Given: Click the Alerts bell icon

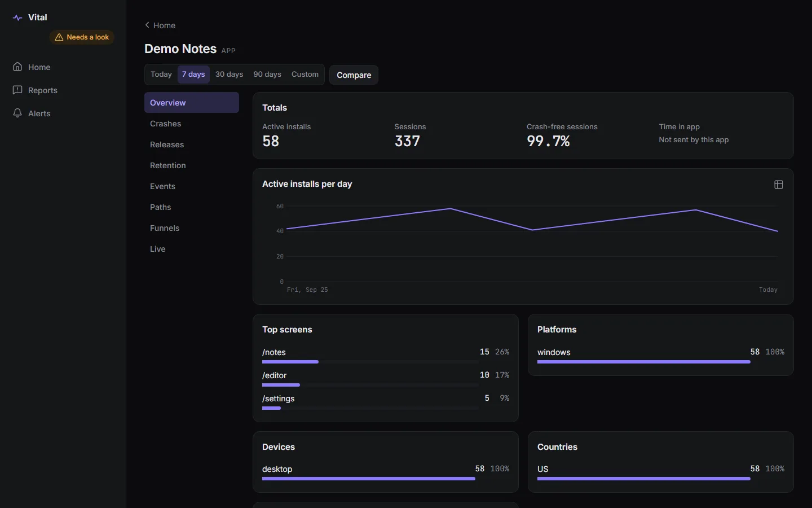Looking at the screenshot, I should click(17, 113).
